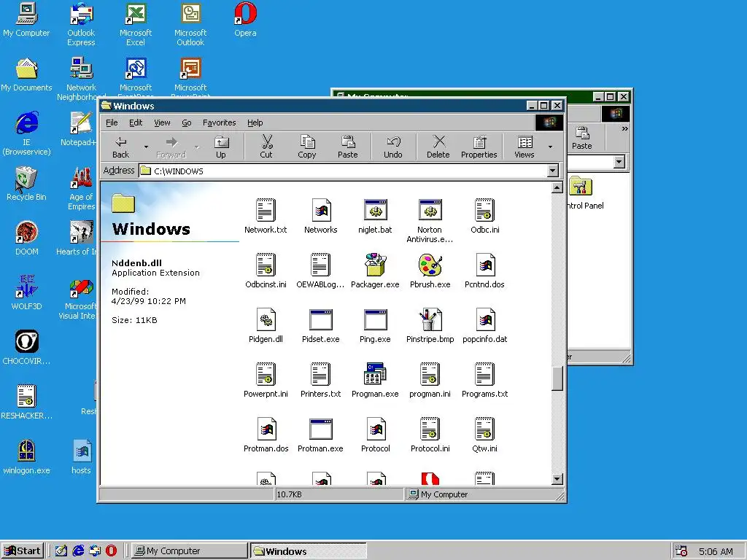Open the Back history dropdown arrow
Image resolution: width=747 pixels, height=560 pixels.
(x=146, y=147)
